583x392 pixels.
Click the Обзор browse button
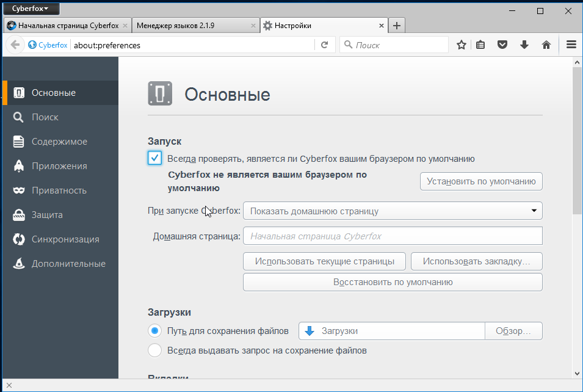click(x=513, y=331)
